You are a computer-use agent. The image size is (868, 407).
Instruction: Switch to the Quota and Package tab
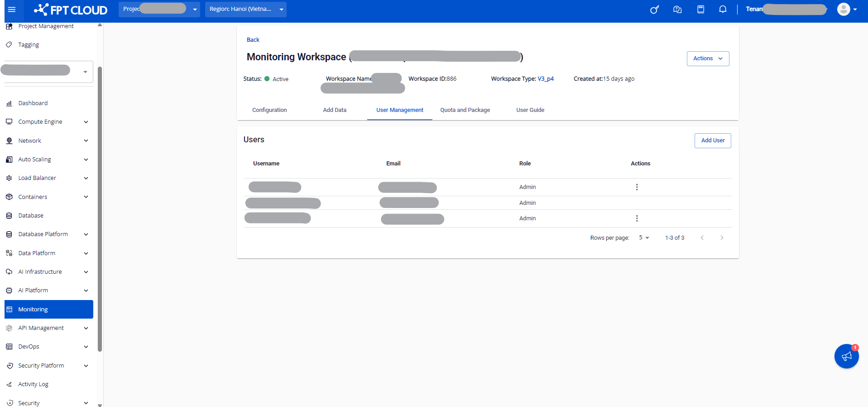(465, 110)
